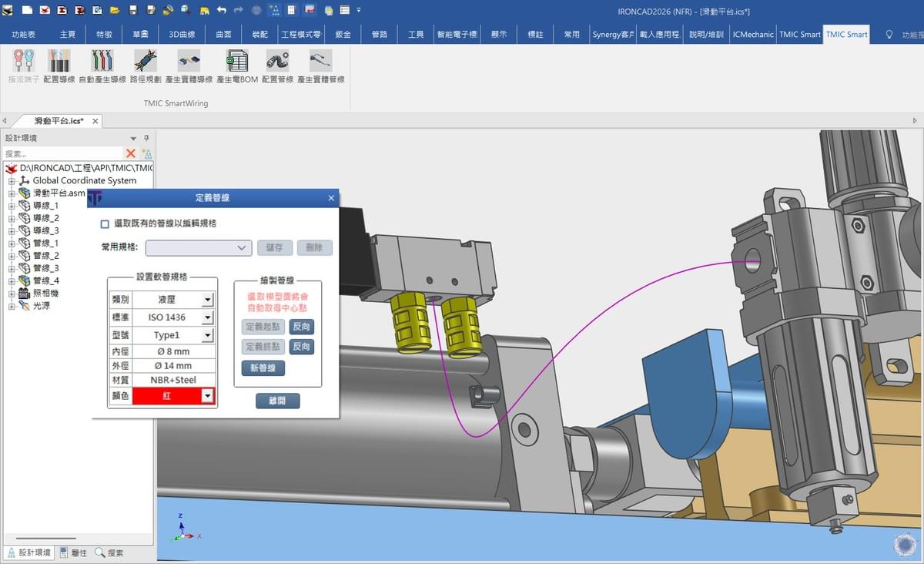Click the 配置導線 ribbon icon
The height and width of the screenshot is (564, 924).
click(x=59, y=61)
